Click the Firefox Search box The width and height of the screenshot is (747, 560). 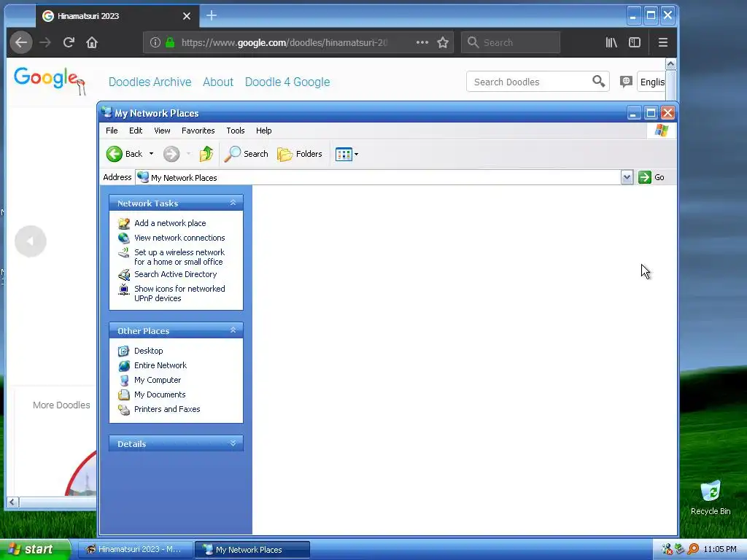(511, 42)
